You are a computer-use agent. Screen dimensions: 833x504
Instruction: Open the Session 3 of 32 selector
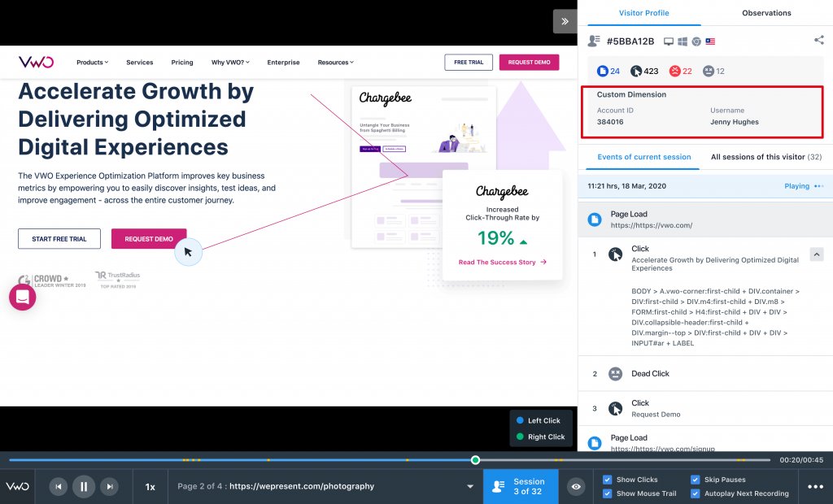[521, 486]
